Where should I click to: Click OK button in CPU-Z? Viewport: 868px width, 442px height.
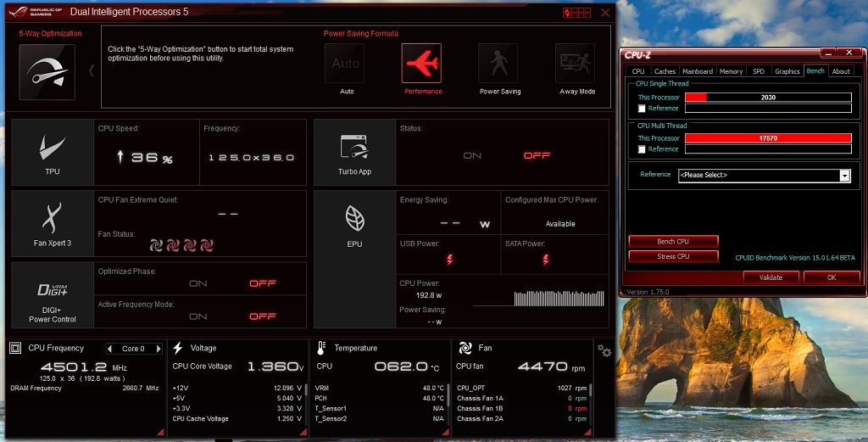pyautogui.click(x=832, y=277)
